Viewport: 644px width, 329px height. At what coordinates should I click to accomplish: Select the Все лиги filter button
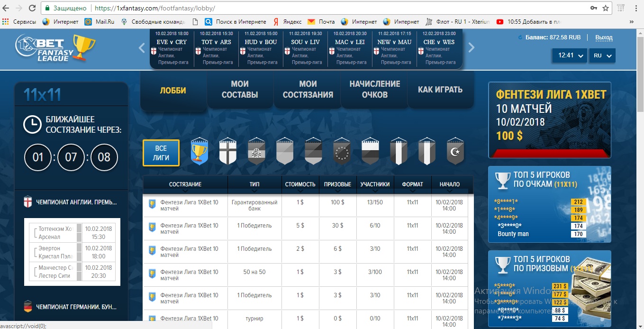(x=161, y=153)
